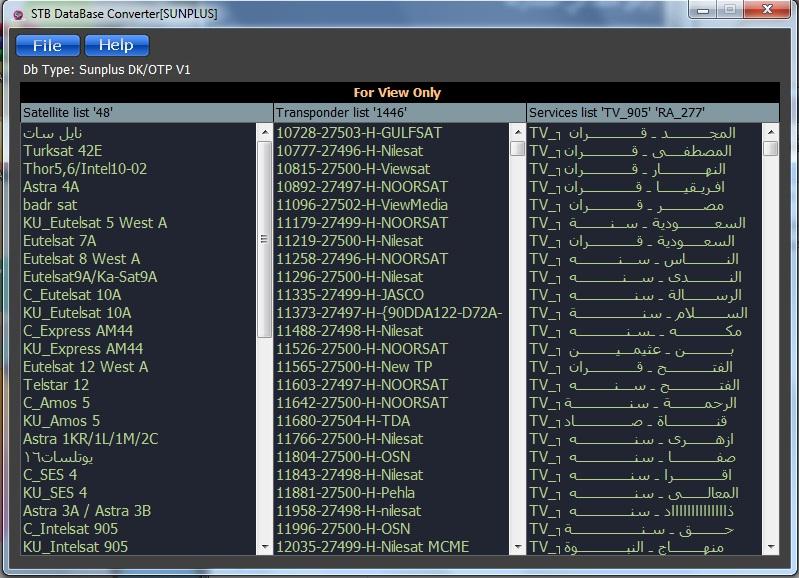Image resolution: width=799 pixels, height=578 pixels.
Task: Select C_Eutelsat 10A satellite
Action: click(x=138, y=295)
